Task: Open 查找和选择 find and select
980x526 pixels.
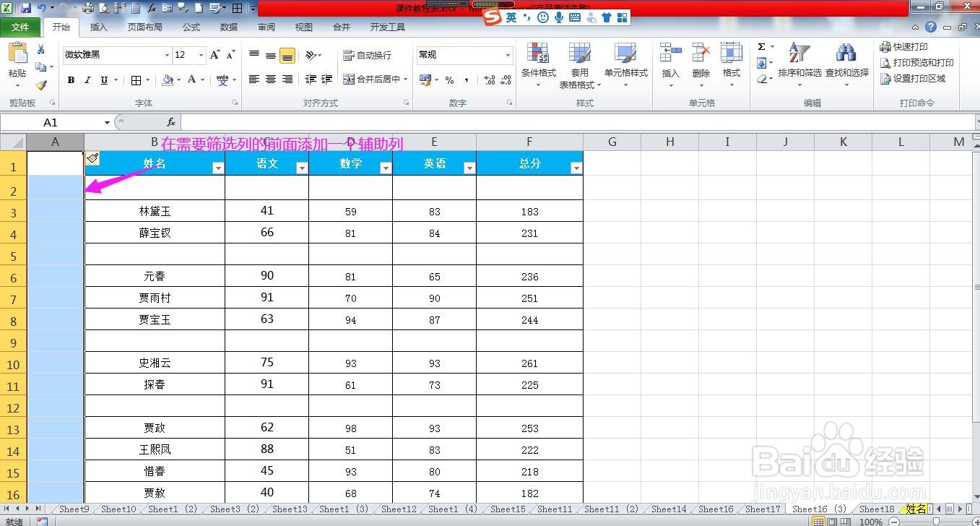Action: click(x=847, y=65)
